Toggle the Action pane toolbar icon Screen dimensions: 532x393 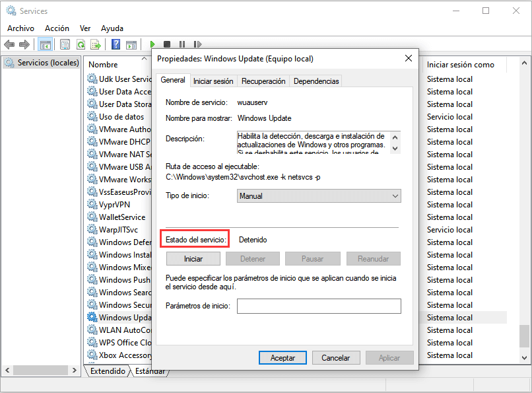tap(131, 44)
